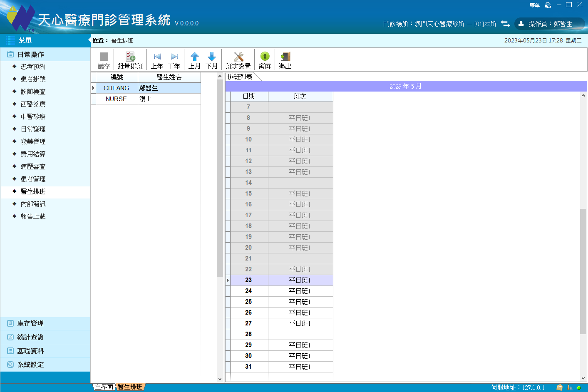Expand the 日常操作 section
Viewport: 588px width, 392px height.
click(x=45, y=55)
